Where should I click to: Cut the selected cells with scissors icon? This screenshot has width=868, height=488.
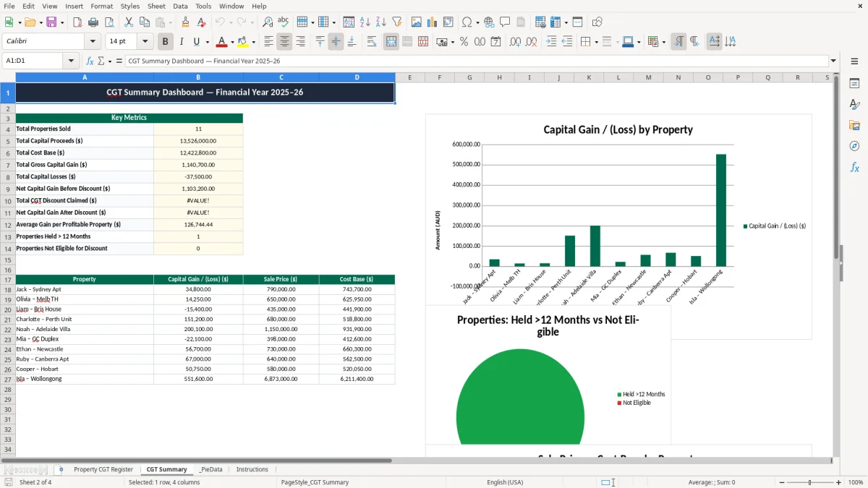point(128,22)
